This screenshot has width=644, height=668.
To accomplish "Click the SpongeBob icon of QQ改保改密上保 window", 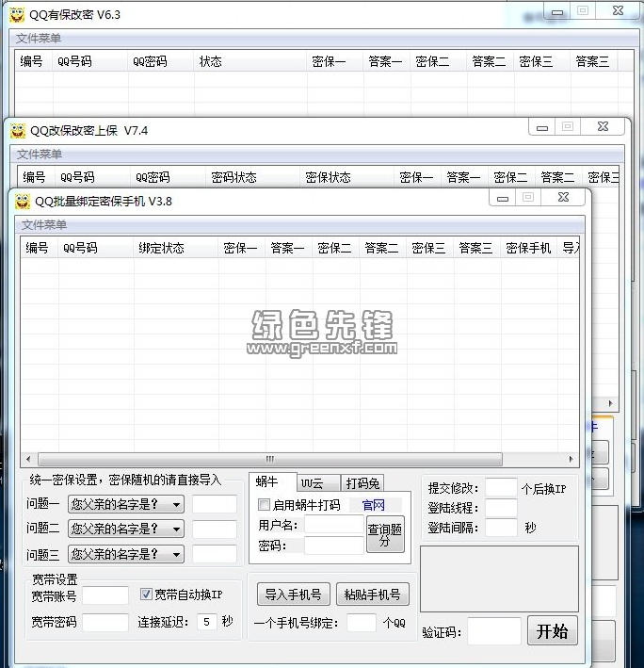I will pos(18,131).
